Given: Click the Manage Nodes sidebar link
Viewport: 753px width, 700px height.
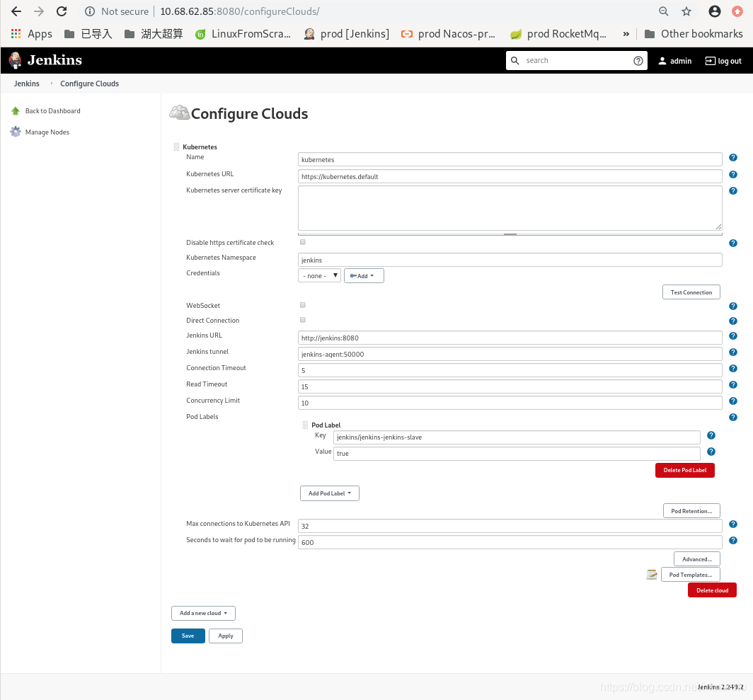Looking at the screenshot, I should pyautogui.click(x=47, y=132).
